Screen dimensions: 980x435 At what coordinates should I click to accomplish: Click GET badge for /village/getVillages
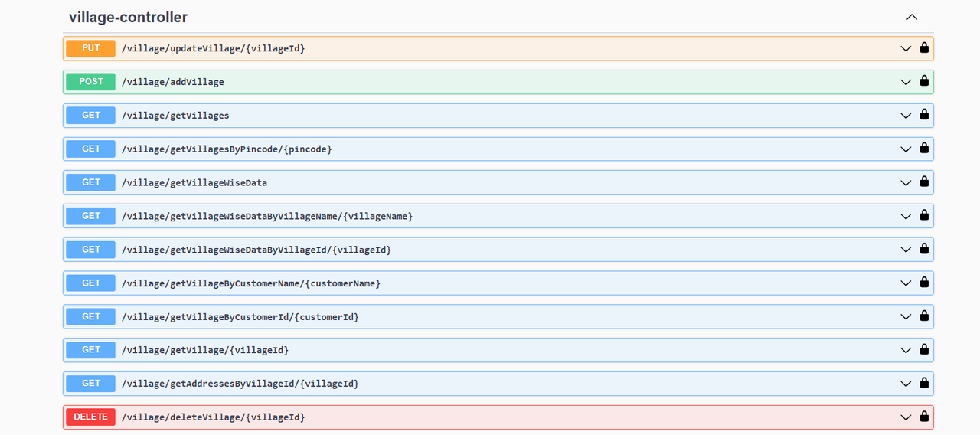click(90, 116)
